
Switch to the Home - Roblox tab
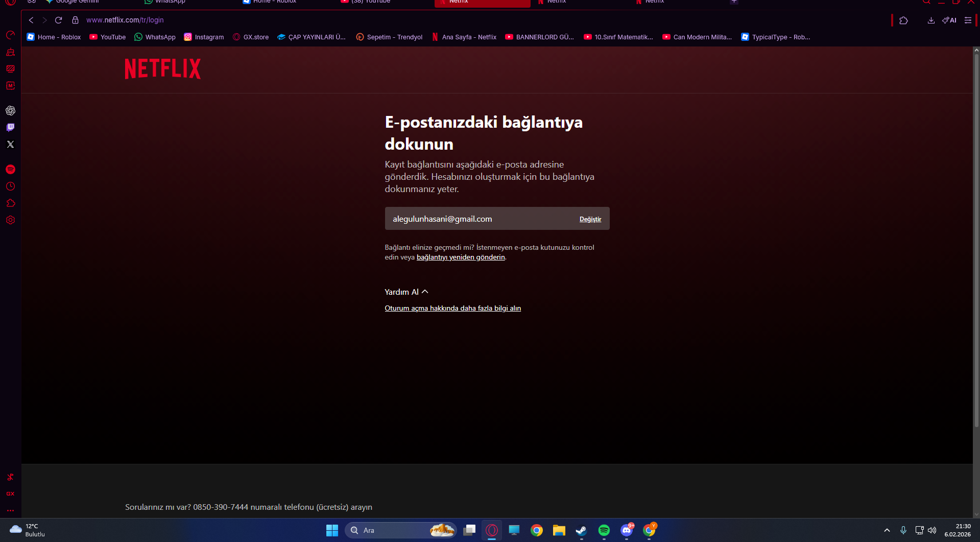[x=270, y=2]
